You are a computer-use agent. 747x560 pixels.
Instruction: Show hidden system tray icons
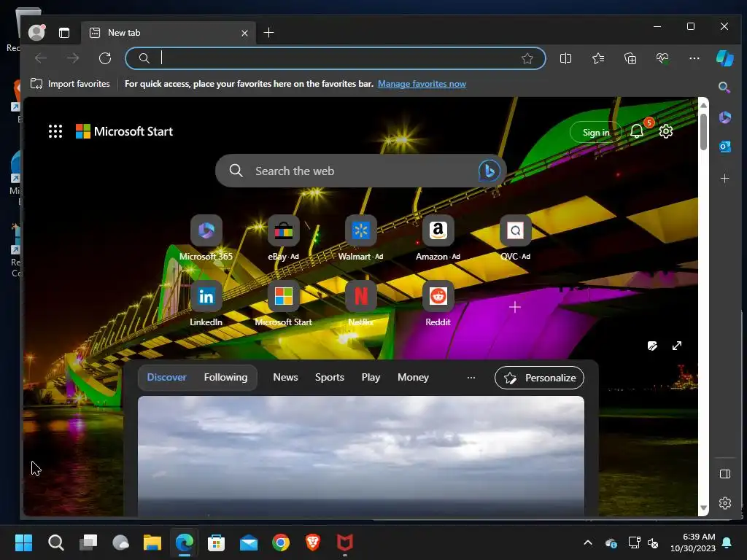[x=588, y=542]
